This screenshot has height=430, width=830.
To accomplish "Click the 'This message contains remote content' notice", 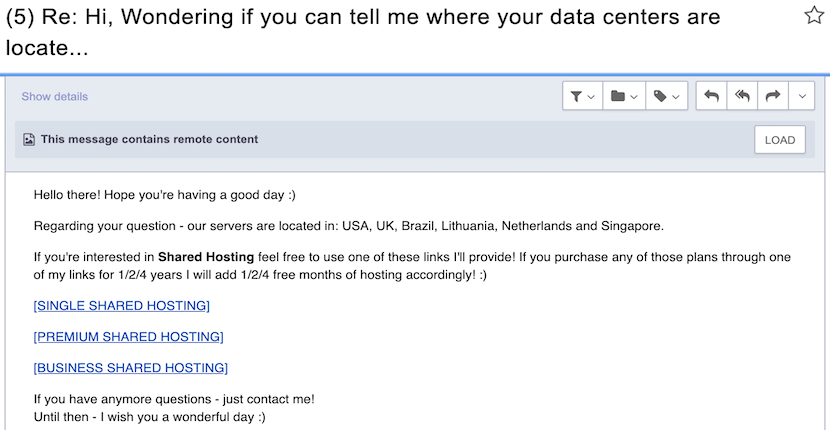I will [149, 139].
